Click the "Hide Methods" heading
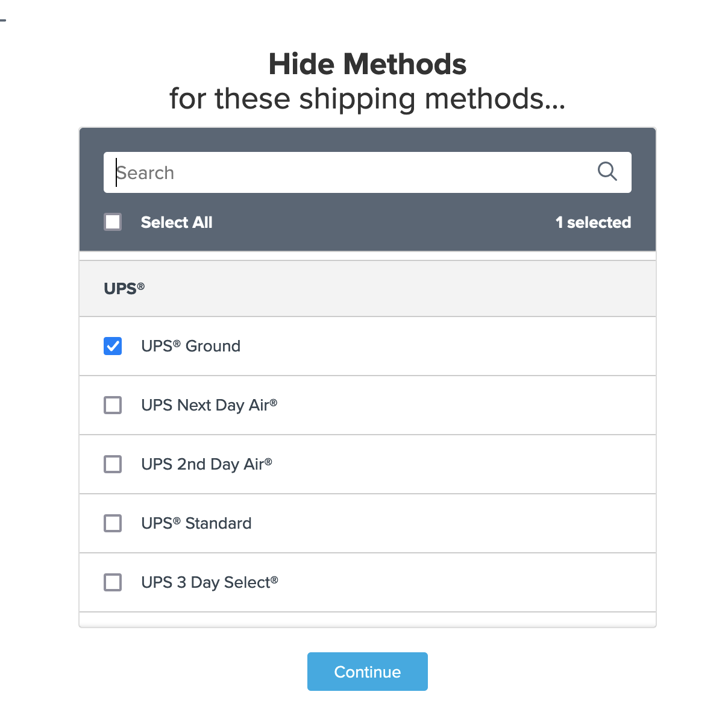The image size is (728, 721). [367, 65]
